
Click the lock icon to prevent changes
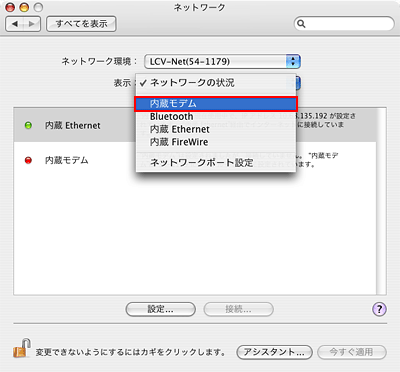pyautogui.click(x=22, y=348)
